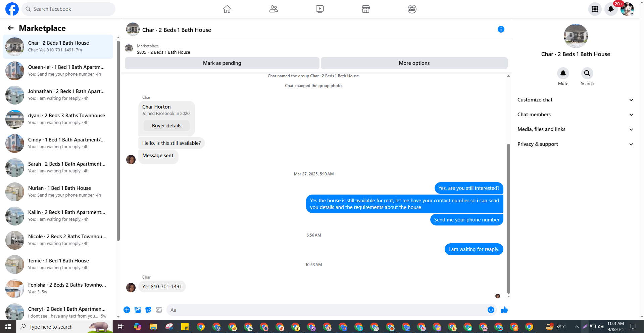Viewport: 644px width, 333px height.
Task: Open the dyani 2 Beds 3 Baths Townhouse chat
Action: 58,119
